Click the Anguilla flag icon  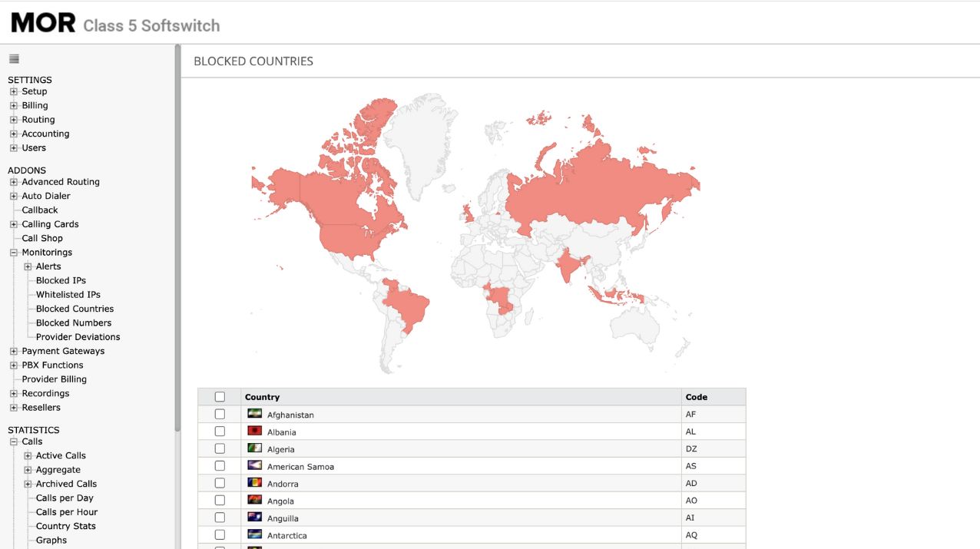pyautogui.click(x=254, y=518)
